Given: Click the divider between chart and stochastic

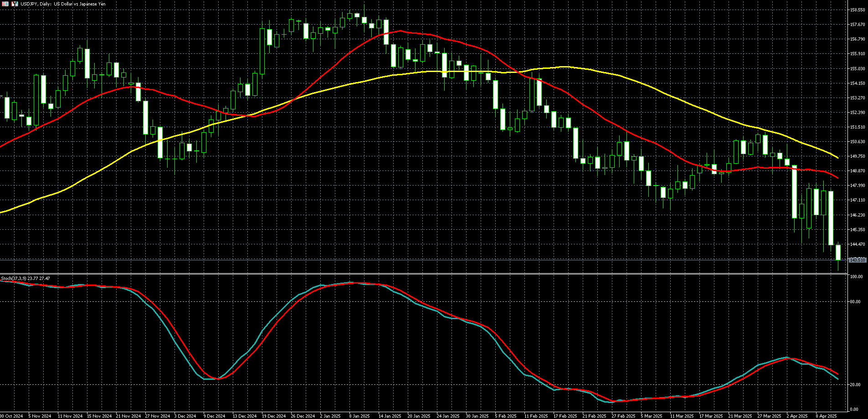Looking at the screenshot, I should tap(424, 274).
